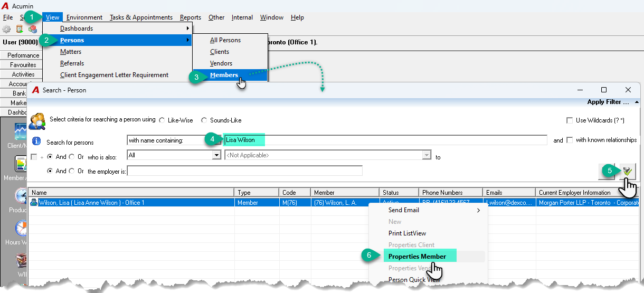Image resolution: width=644 pixels, height=293 pixels.
Task: Open the Other menu
Action: tap(216, 17)
